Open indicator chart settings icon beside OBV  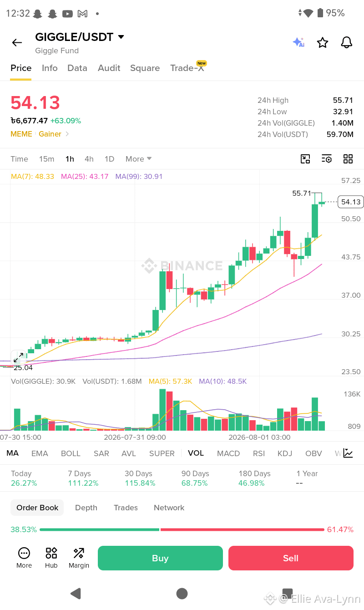(348, 453)
